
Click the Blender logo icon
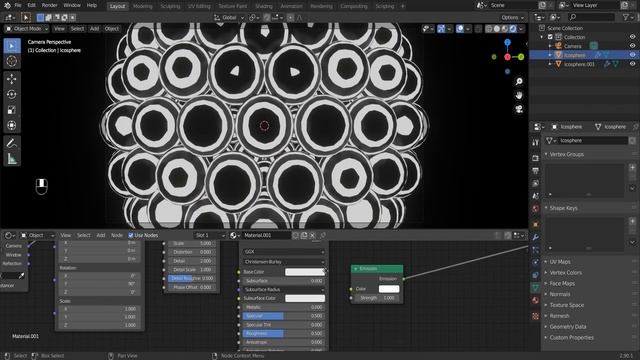click(x=7, y=5)
